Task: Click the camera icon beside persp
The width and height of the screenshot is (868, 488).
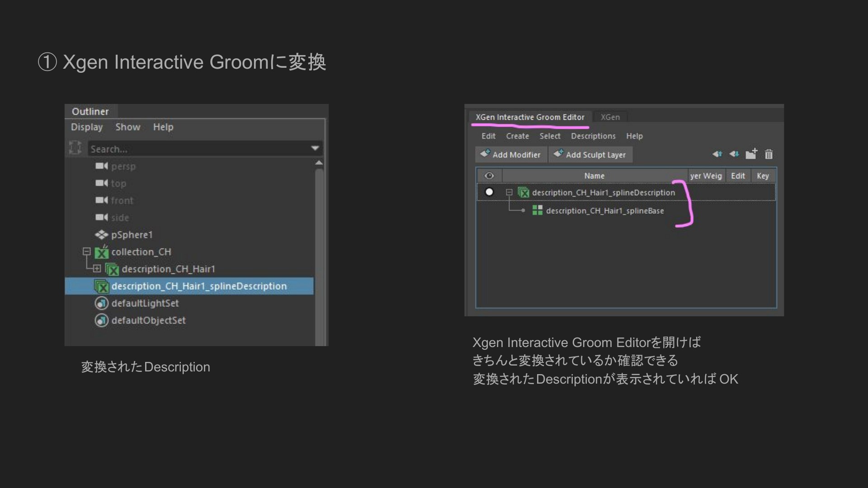Action: coord(101,166)
